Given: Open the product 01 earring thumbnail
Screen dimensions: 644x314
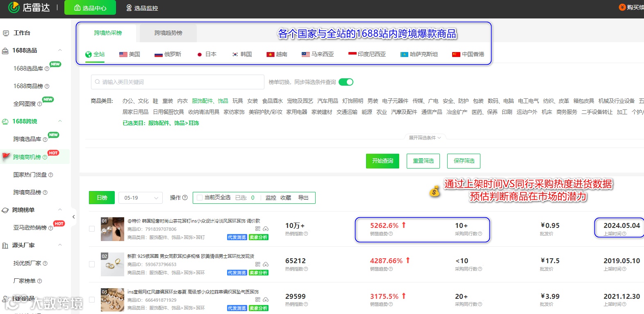Looking at the screenshot, I should point(112,229).
